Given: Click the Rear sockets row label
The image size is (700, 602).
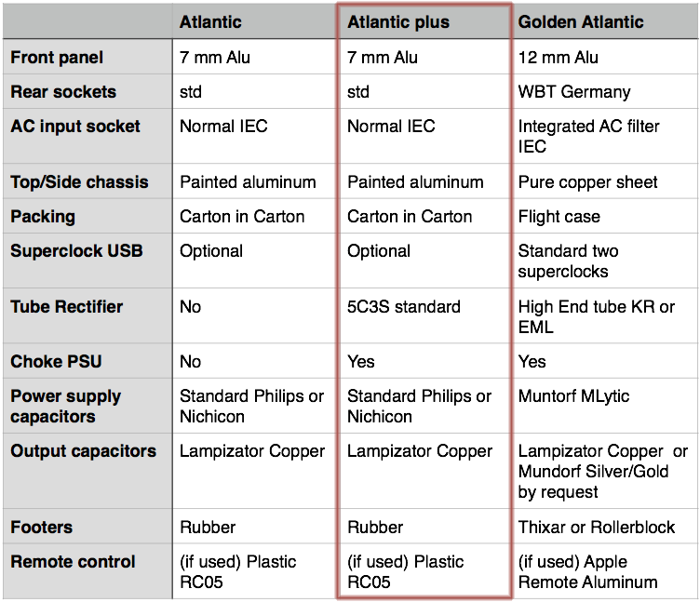Looking at the screenshot, I should pos(63,92).
